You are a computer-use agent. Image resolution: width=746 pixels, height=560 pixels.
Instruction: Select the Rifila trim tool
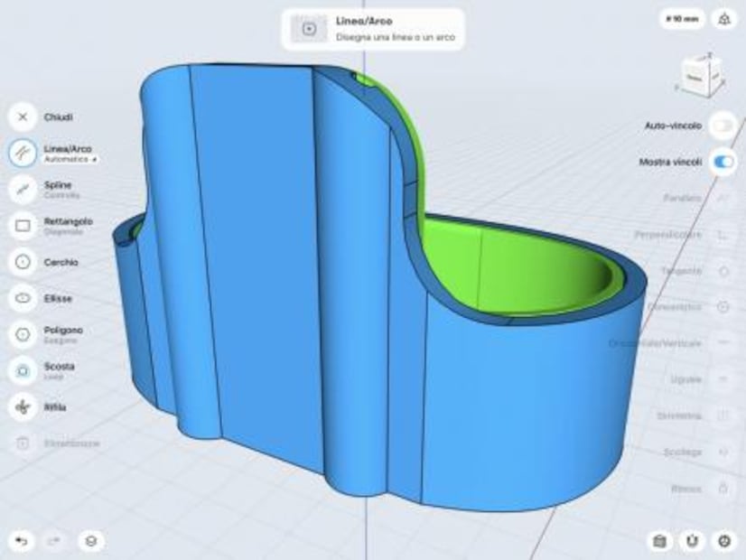[23, 406]
